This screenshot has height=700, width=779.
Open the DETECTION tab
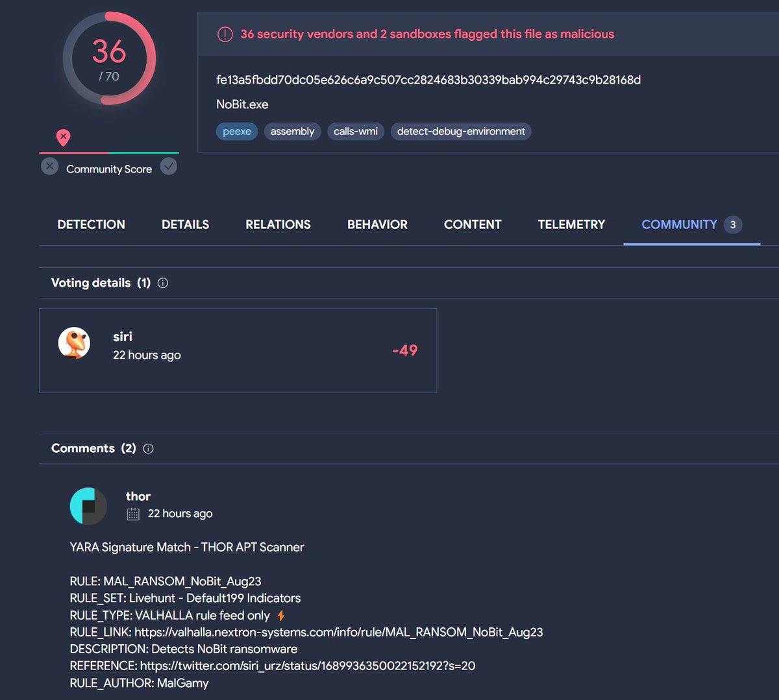[x=92, y=224]
